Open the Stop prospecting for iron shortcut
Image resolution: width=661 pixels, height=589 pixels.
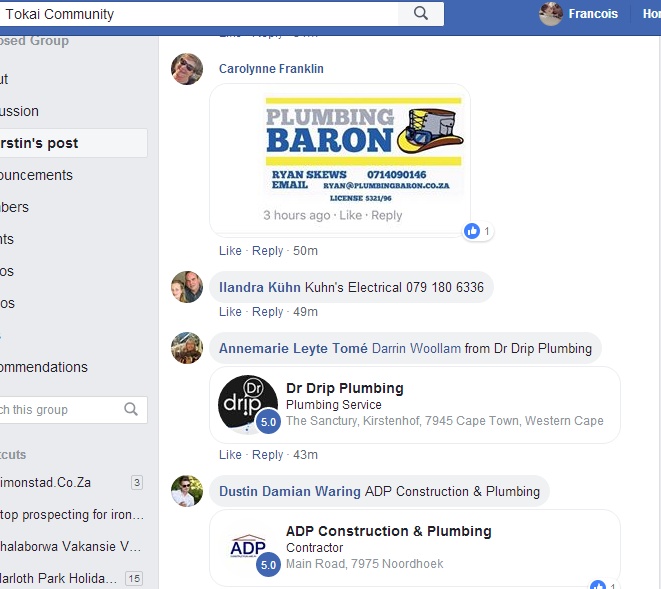click(x=72, y=514)
